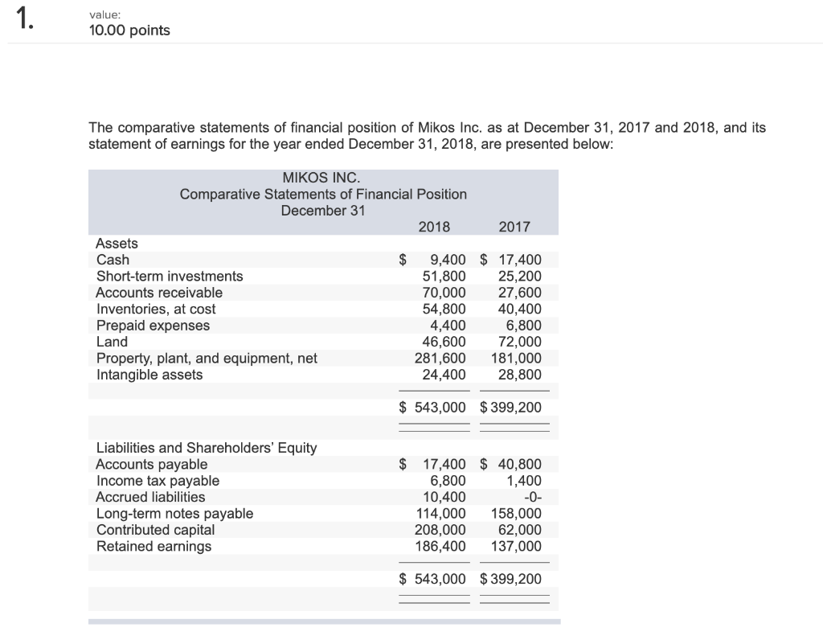The height and width of the screenshot is (644, 823).
Task: Select Retained earnings 2017 value 137,000
Action: point(516,547)
